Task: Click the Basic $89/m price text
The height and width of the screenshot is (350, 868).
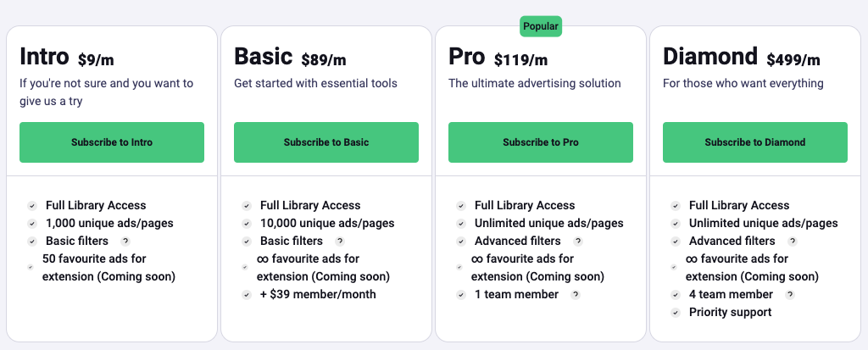Action: [x=324, y=60]
